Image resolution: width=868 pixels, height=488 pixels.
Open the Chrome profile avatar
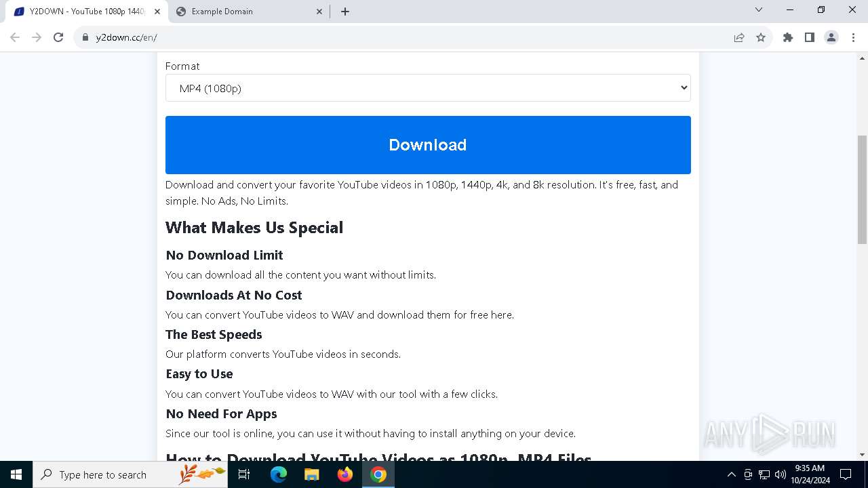(831, 38)
